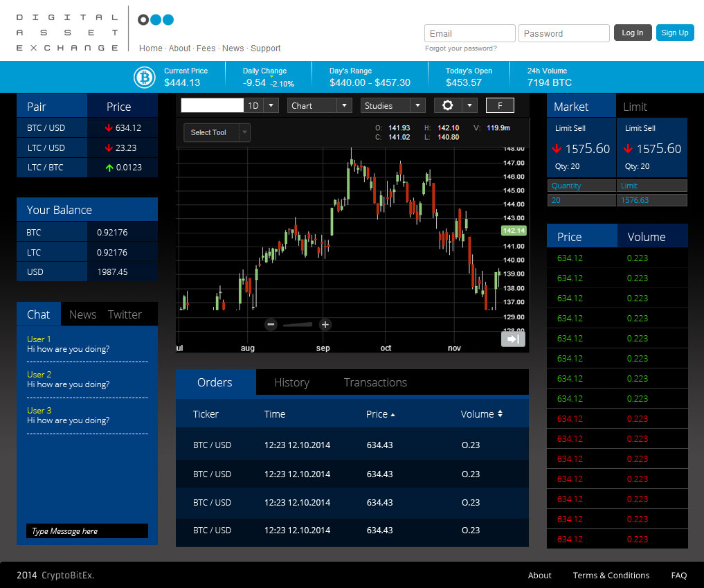The image size is (704, 588).
Task: Open Support navigation link
Action: tap(265, 48)
